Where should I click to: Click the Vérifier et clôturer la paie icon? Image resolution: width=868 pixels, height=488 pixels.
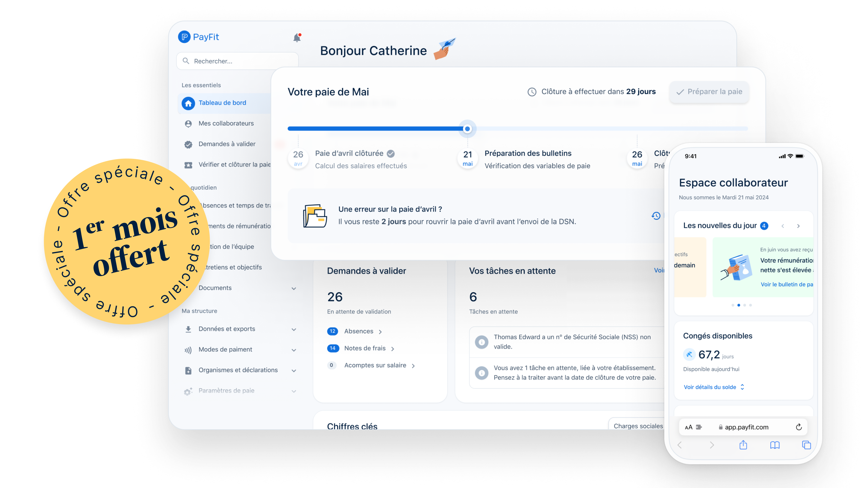(x=188, y=165)
